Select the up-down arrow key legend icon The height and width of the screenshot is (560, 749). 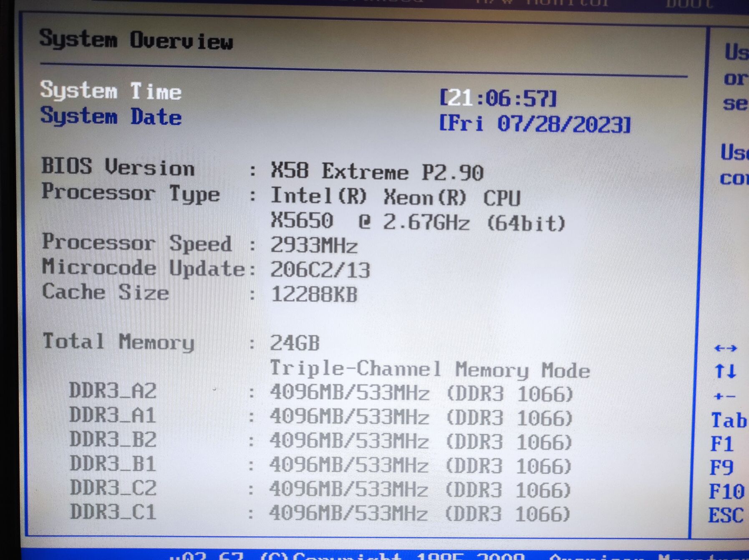725,371
